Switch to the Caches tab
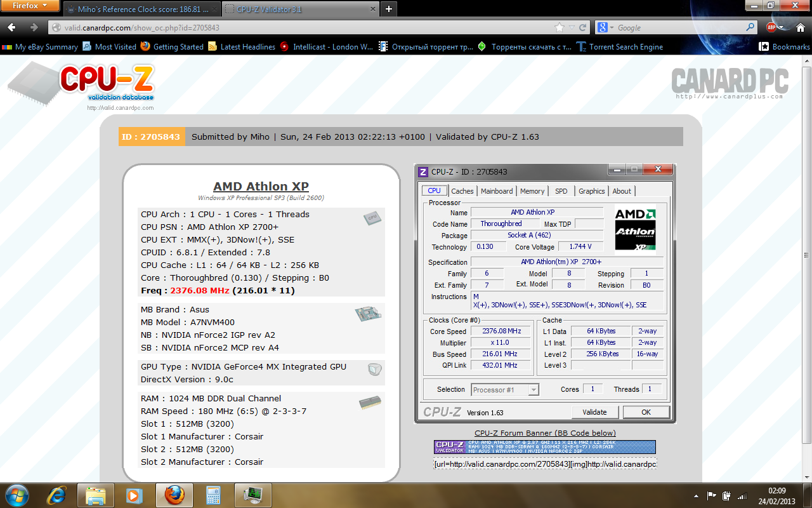Screen dimensions: 812x508 tap(462, 191)
